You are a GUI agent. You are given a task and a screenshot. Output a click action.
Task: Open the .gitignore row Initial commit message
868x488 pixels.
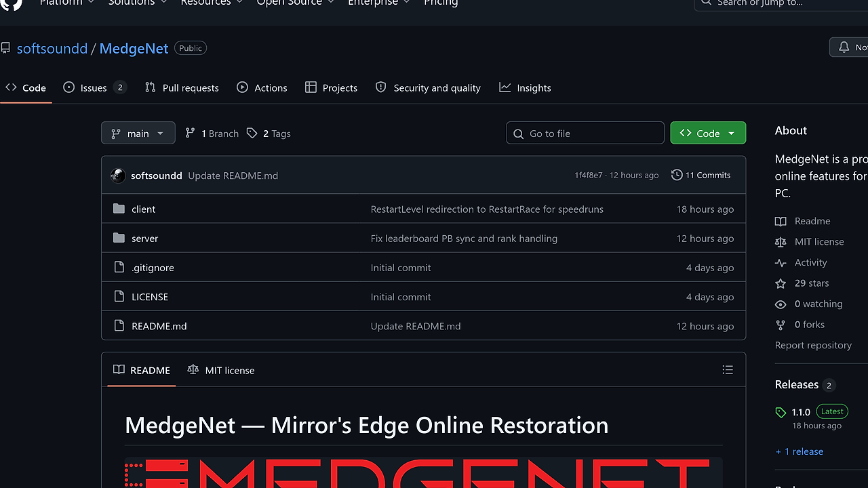[401, 267]
